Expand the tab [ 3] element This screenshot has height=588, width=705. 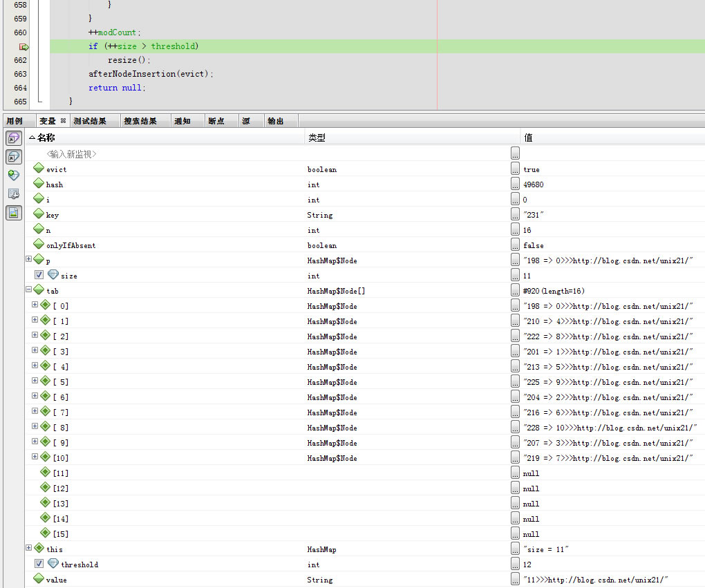coord(35,350)
